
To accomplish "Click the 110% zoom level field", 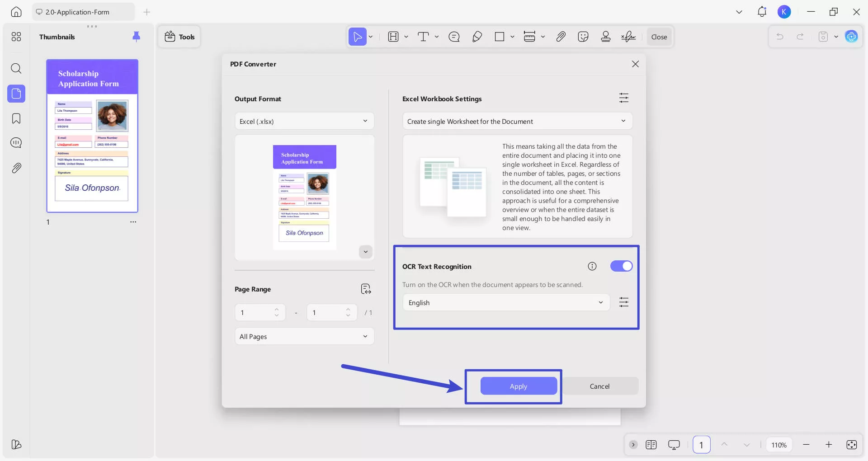I will [x=779, y=445].
